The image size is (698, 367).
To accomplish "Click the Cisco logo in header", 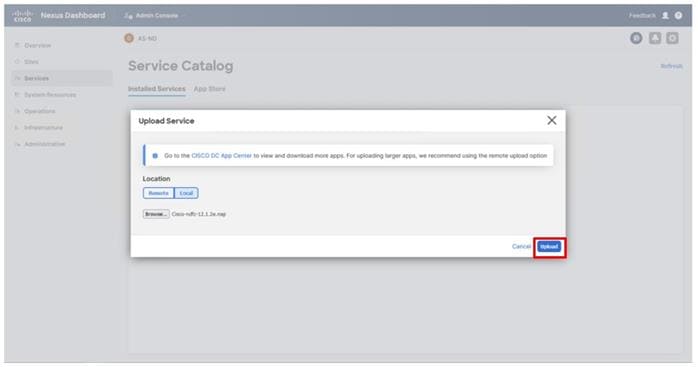I will [22, 16].
